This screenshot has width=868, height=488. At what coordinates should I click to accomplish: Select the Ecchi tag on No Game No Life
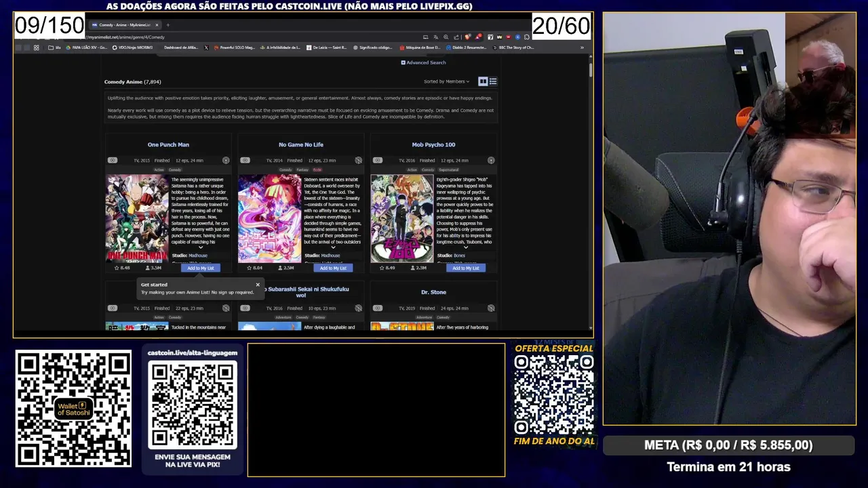(x=317, y=169)
